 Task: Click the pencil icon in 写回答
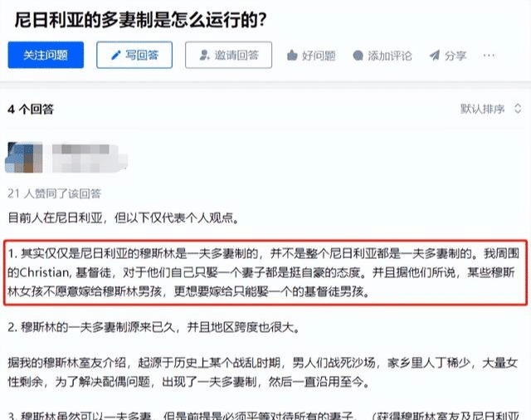[116, 55]
